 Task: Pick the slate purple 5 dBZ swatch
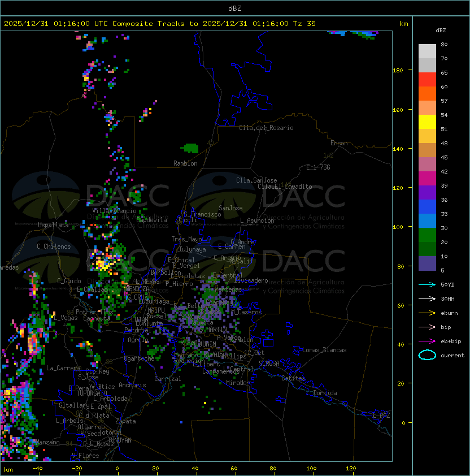[427, 263]
